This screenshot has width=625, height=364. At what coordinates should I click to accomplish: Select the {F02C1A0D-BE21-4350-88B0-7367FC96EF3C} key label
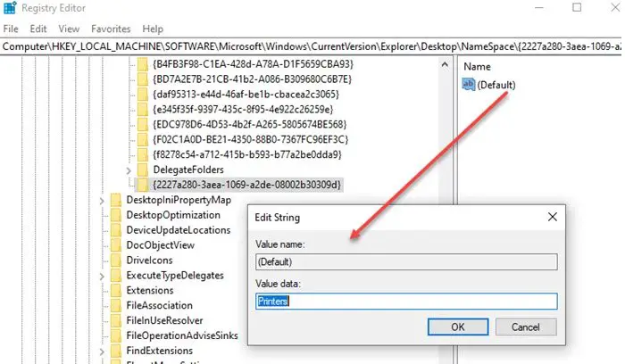pos(251,140)
